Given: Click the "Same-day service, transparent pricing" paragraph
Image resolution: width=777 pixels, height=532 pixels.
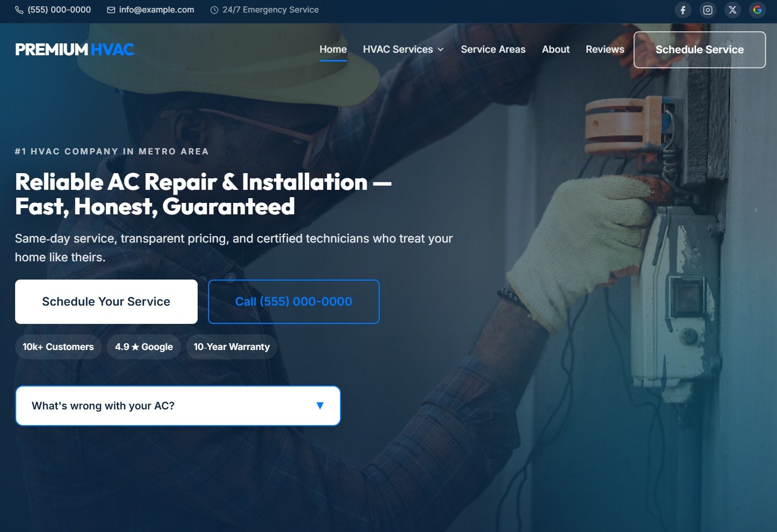Looking at the screenshot, I should [234, 248].
